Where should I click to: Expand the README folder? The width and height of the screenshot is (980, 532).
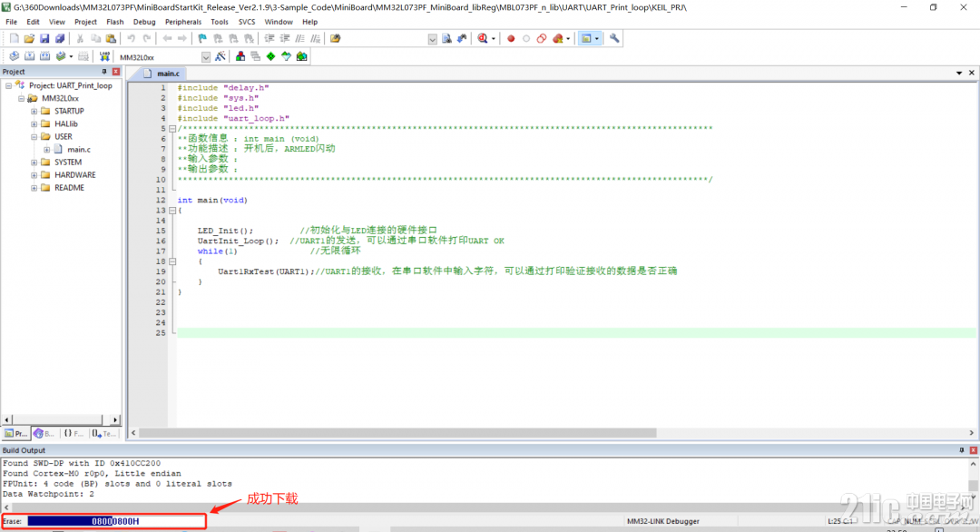34,188
